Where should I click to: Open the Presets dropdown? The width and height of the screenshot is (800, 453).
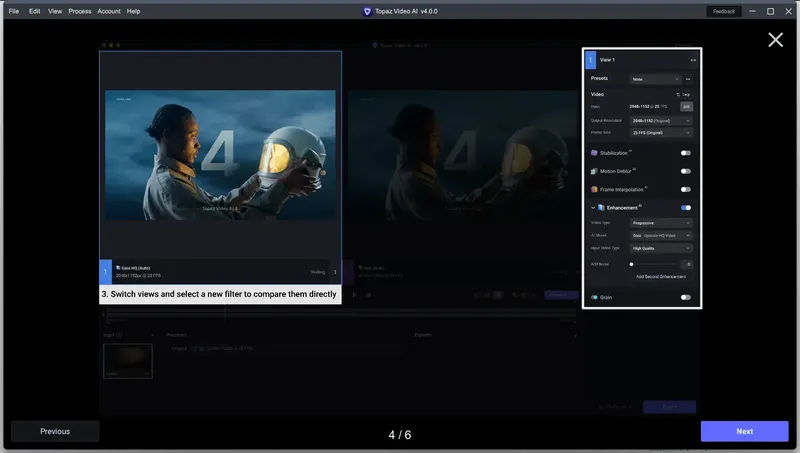click(x=655, y=78)
